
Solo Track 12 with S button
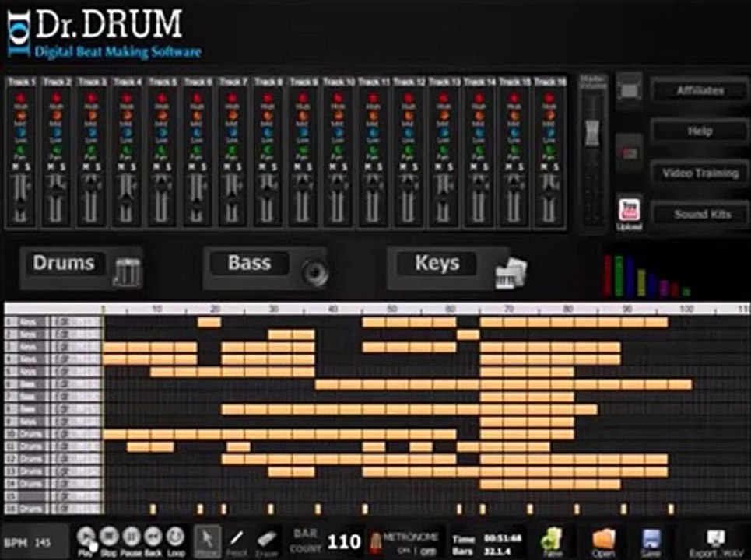(415, 166)
